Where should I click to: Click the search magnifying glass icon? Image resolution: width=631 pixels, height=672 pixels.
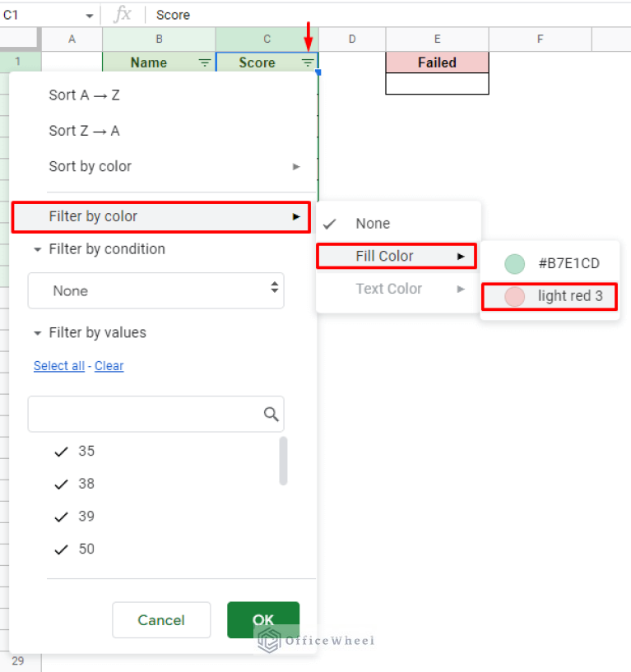271,414
